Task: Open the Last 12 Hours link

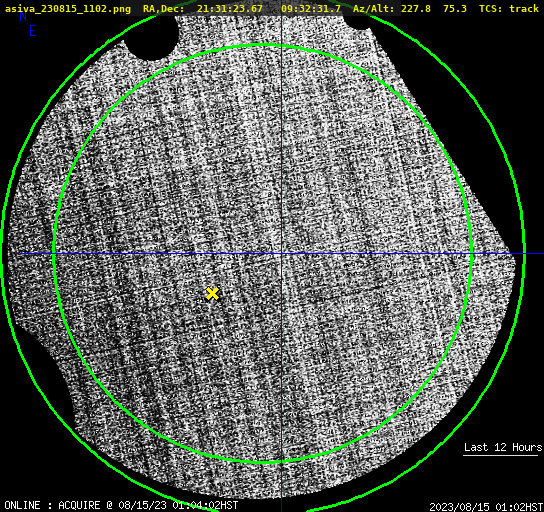Action: tap(503, 447)
